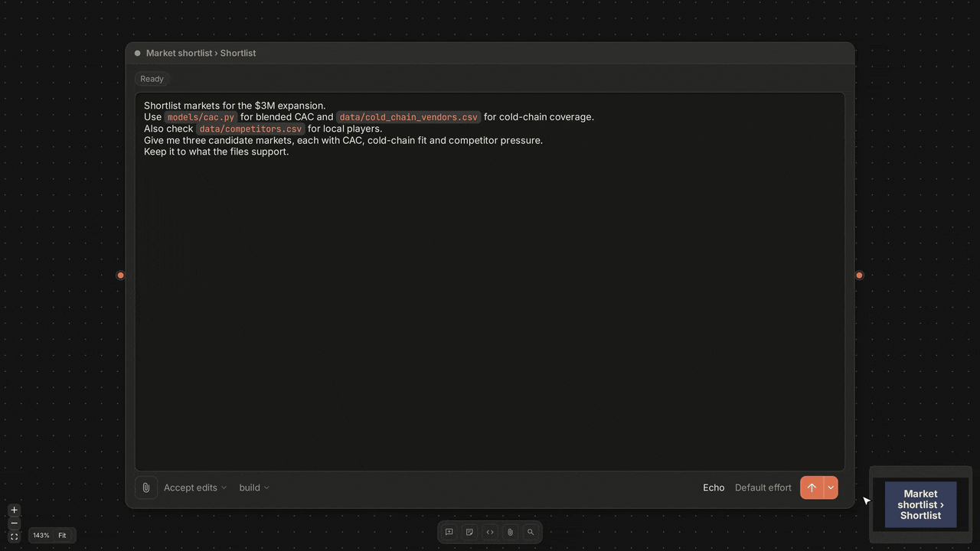Open the Accept edits mode dropdown
This screenshot has width=980, height=551.
195,487
